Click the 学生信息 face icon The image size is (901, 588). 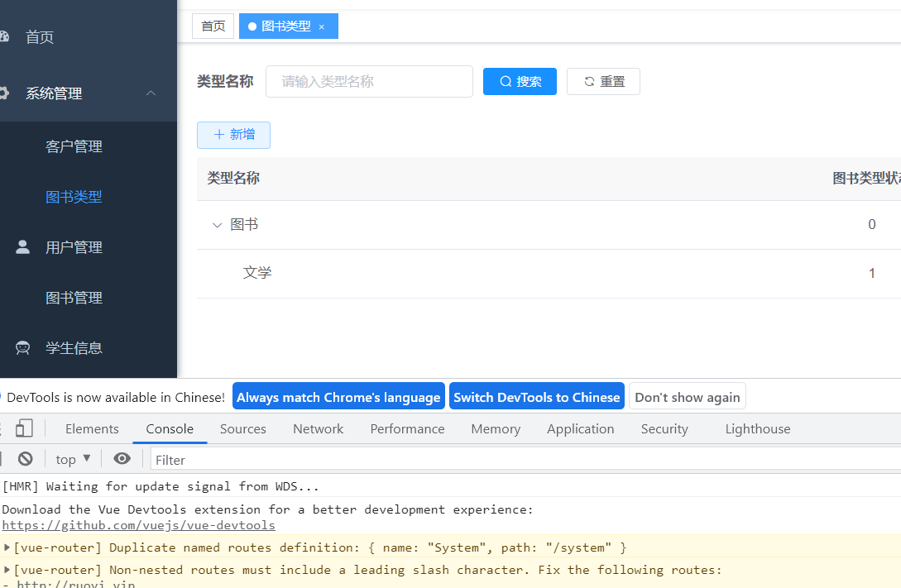[22, 348]
